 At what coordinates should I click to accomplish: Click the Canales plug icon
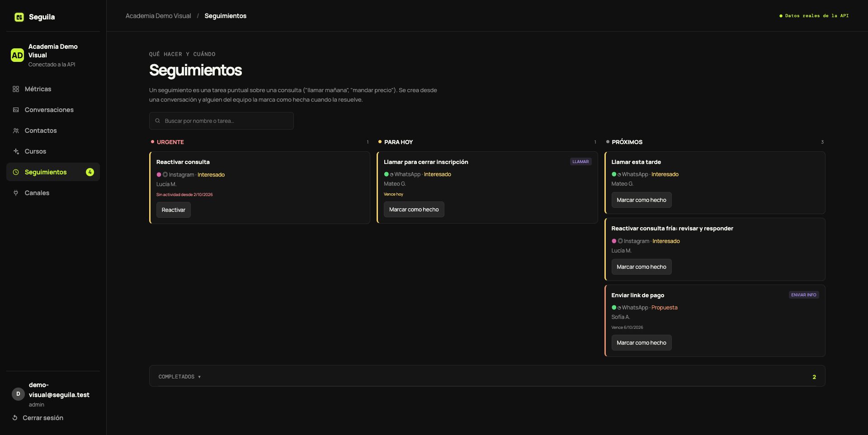click(x=16, y=193)
